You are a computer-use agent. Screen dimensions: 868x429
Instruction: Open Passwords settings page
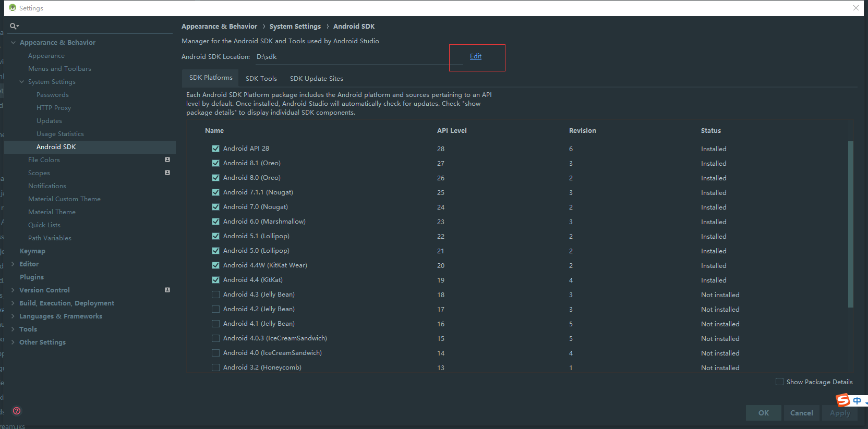(x=53, y=95)
